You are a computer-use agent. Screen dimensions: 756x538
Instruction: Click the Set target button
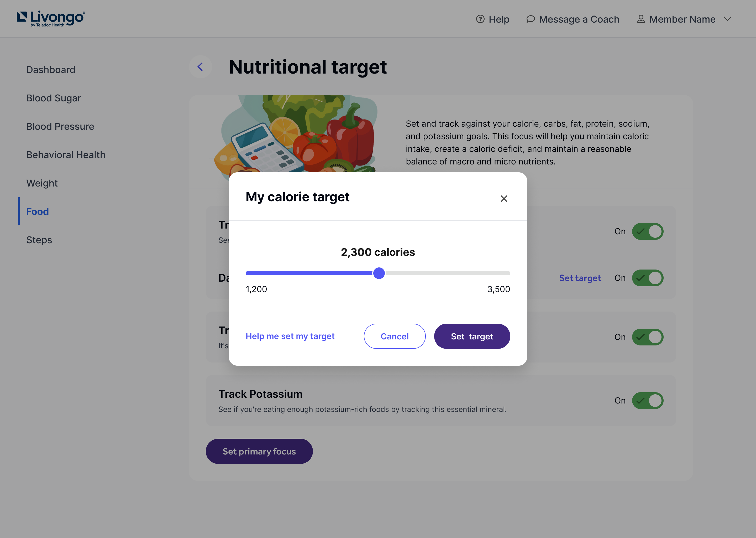[472, 336]
